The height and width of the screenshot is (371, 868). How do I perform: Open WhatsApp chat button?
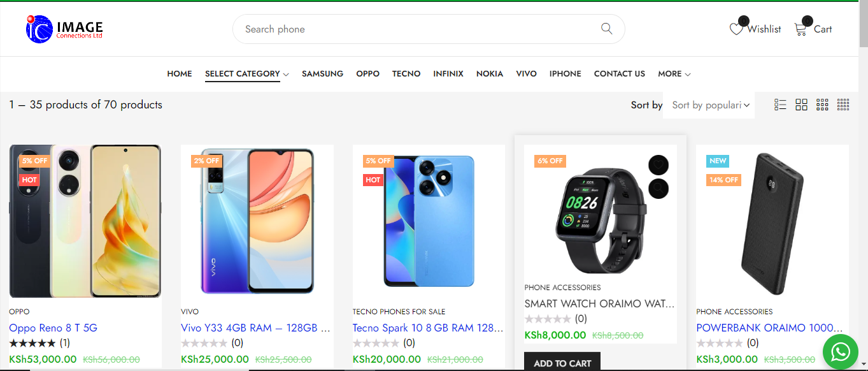click(x=841, y=351)
